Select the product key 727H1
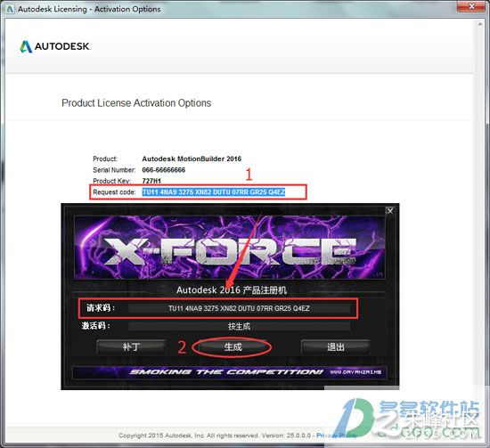This screenshot has height=448, width=490. coord(151,181)
